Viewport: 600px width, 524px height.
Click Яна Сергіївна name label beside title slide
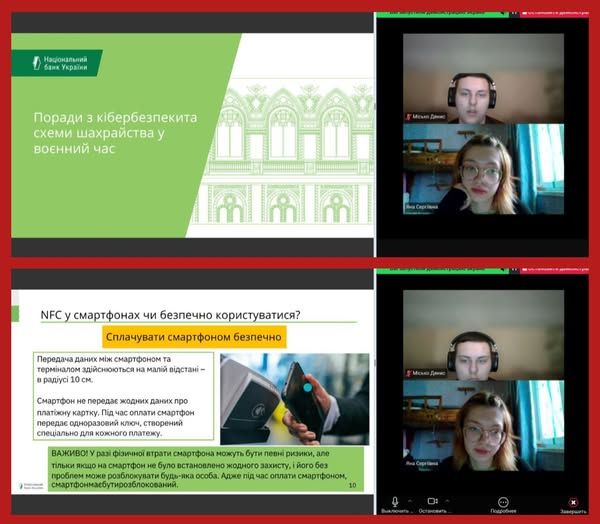coord(422,207)
